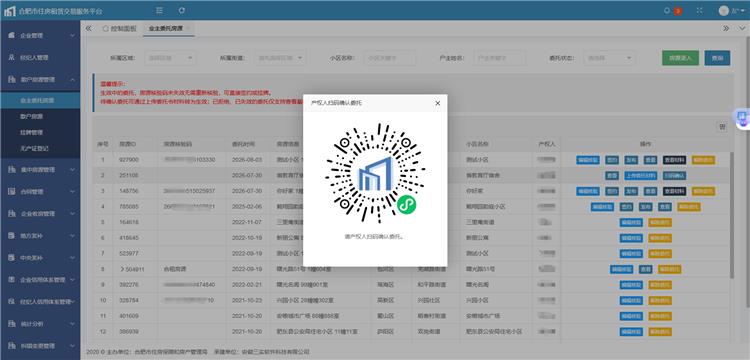This screenshot has height=360, width=750.
Task: Switch to the 控制面板 tab
Action: (120, 29)
